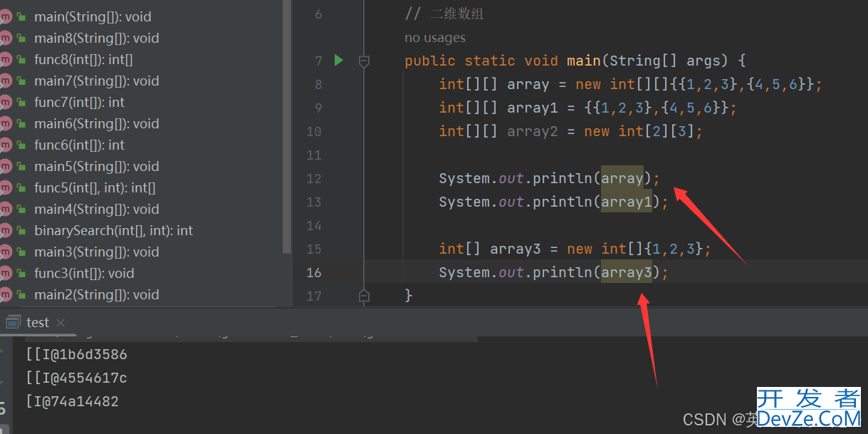Select binarySearch(int[], int): int method
The image size is (868, 434).
[x=114, y=230]
